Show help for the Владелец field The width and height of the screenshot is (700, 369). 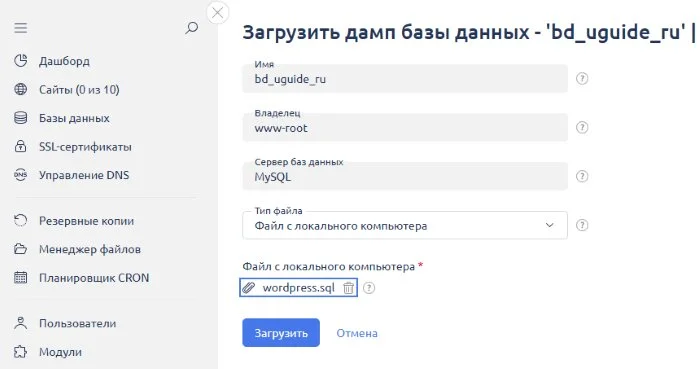pos(582,128)
